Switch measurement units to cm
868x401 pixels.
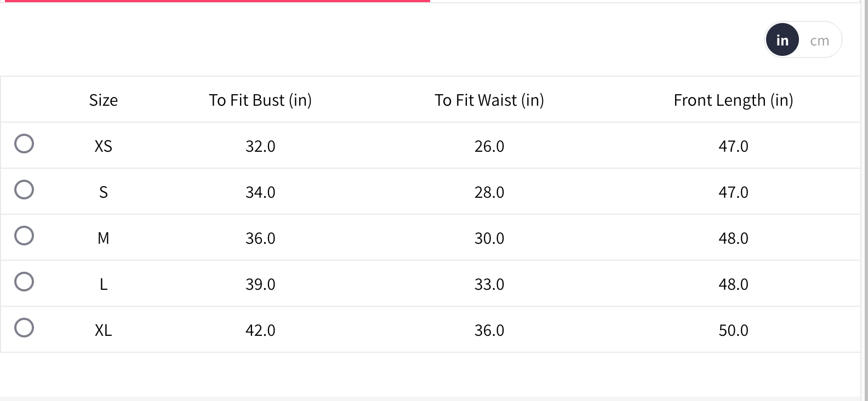(819, 41)
